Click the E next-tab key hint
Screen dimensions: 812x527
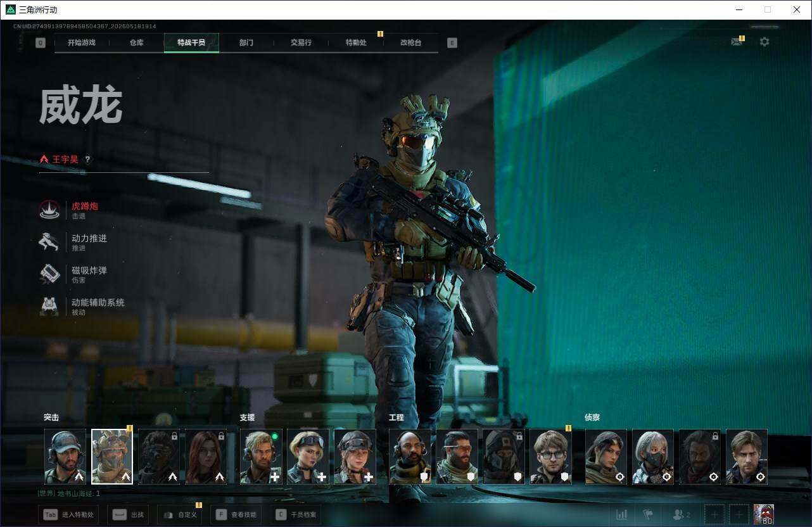[x=452, y=43]
